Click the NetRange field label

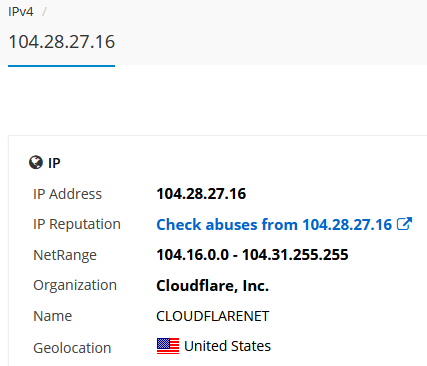click(x=65, y=255)
